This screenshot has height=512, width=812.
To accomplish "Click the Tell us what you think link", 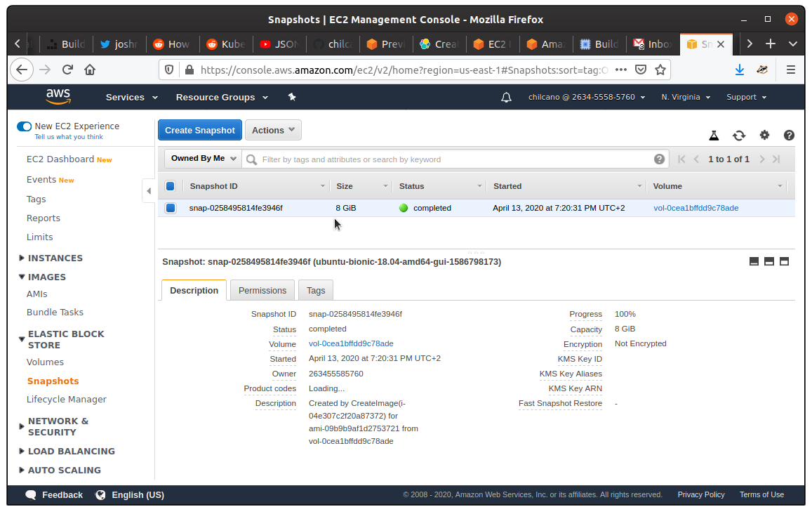I will click(69, 137).
